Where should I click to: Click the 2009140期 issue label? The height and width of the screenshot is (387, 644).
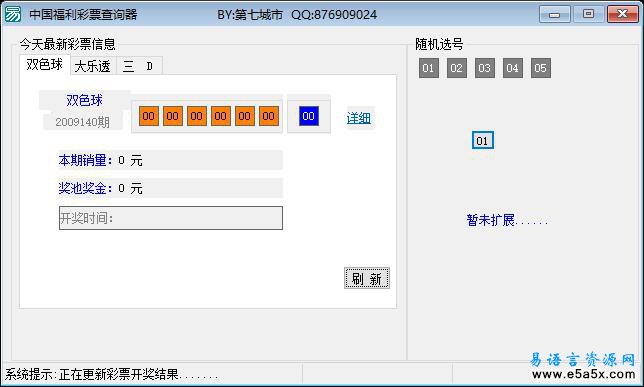83,122
